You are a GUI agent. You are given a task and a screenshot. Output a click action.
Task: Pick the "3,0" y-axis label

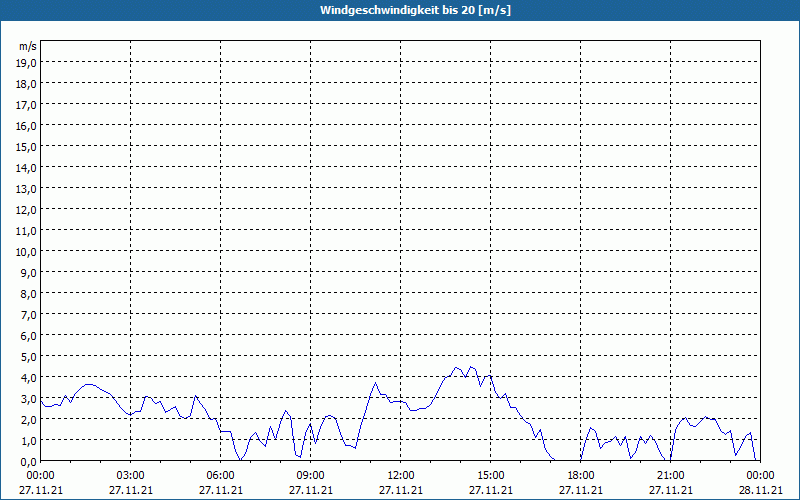(x=29, y=399)
